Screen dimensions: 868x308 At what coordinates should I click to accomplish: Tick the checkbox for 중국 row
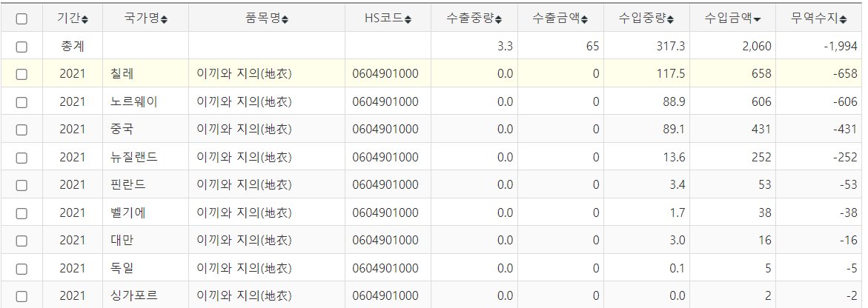[x=21, y=130]
